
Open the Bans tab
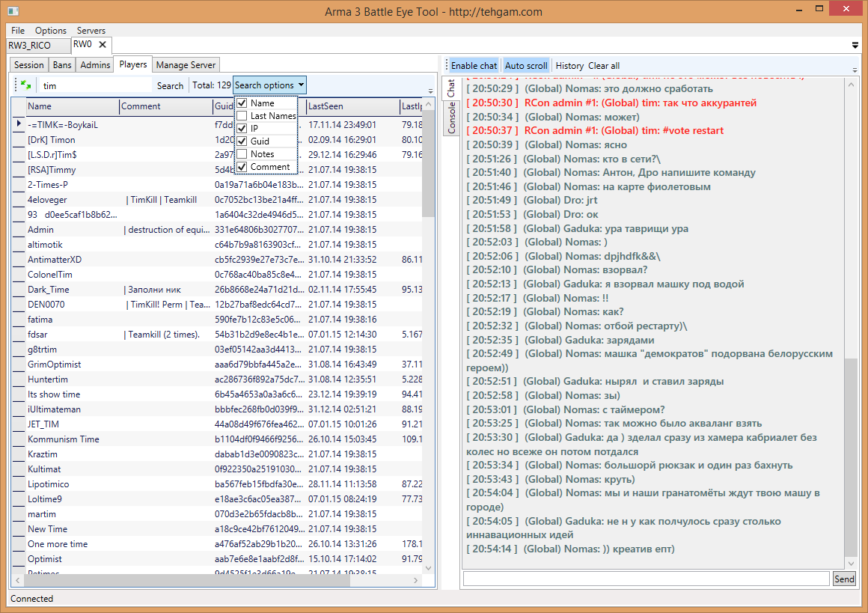(62, 65)
